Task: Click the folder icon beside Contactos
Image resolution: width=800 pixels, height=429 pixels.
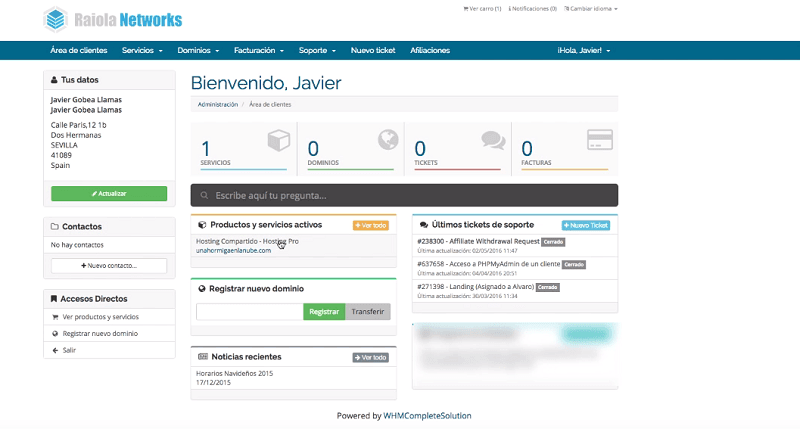Action: coord(55,226)
